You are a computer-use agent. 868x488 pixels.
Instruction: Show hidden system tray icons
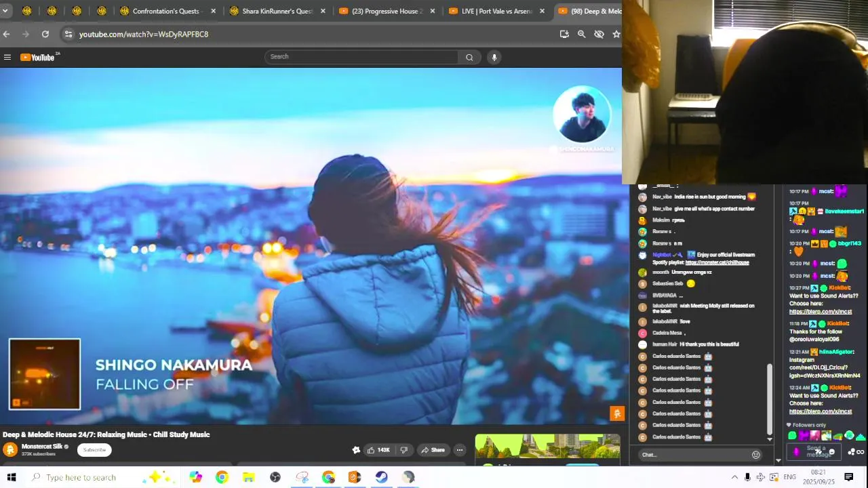734,477
